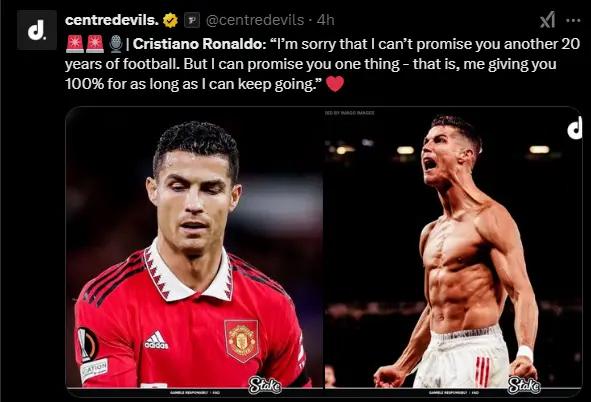Click the gold verified badge
The width and height of the screenshot is (591, 402).
pyautogui.click(x=170, y=20)
